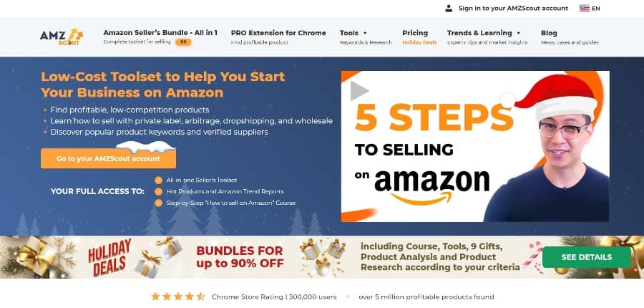Open the EN language selector
This screenshot has width=644, height=308.
[595, 8]
